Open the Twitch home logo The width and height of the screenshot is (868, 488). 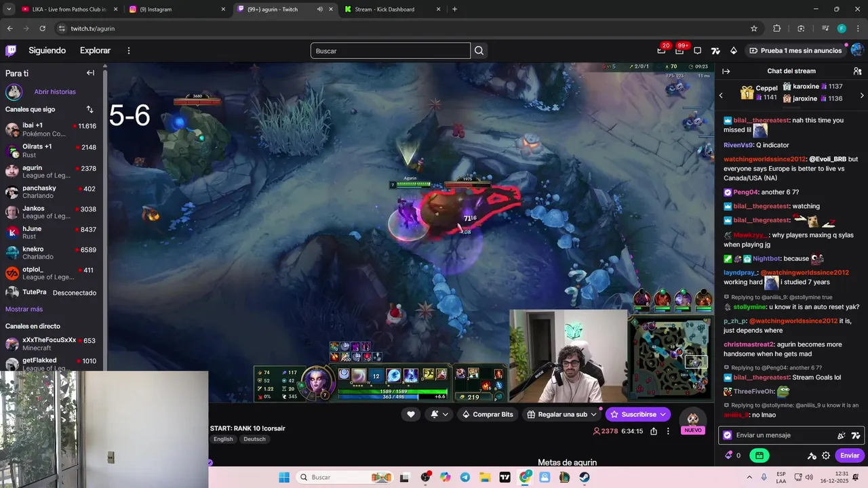click(x=11, y=50)
